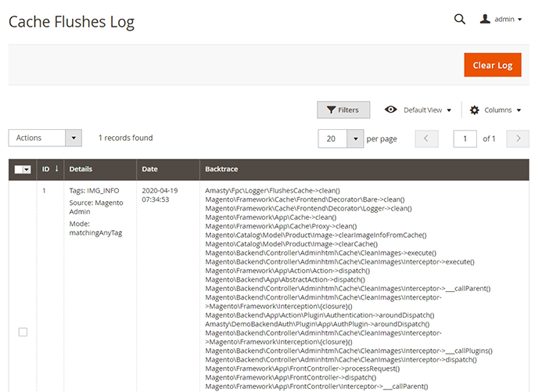Go to the next page arrow
535x392 pixels.
point(517,138)
